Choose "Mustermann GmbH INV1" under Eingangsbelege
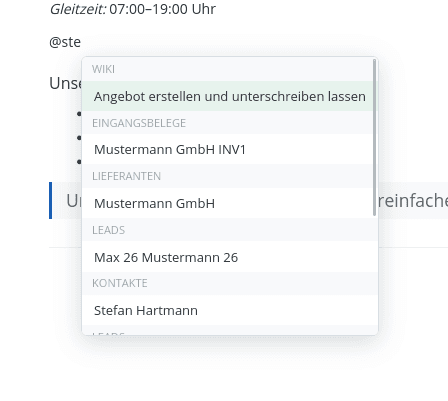Screen dimensions: 448x401 point(230,149)
